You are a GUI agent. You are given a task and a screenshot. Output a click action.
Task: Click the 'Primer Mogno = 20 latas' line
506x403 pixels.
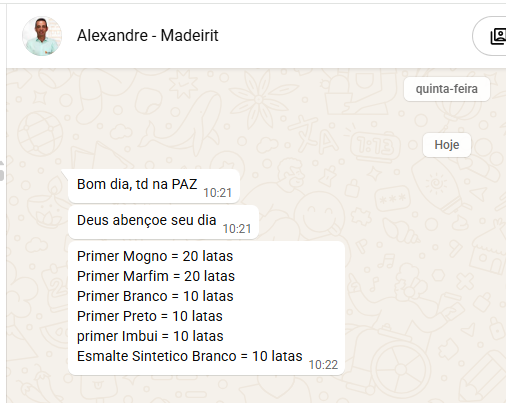pos(155,256)
